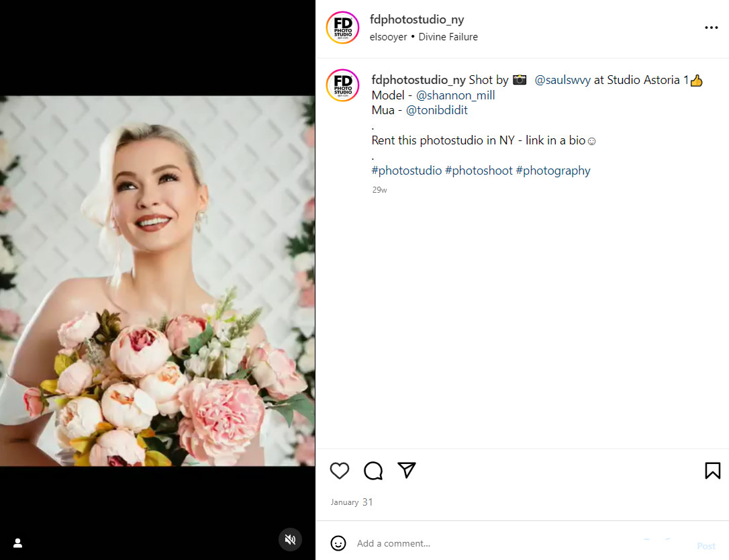Open the #photography hashtag
This screenshot has width=729, height=560.
pyautogui.click(x=553, y=171)
